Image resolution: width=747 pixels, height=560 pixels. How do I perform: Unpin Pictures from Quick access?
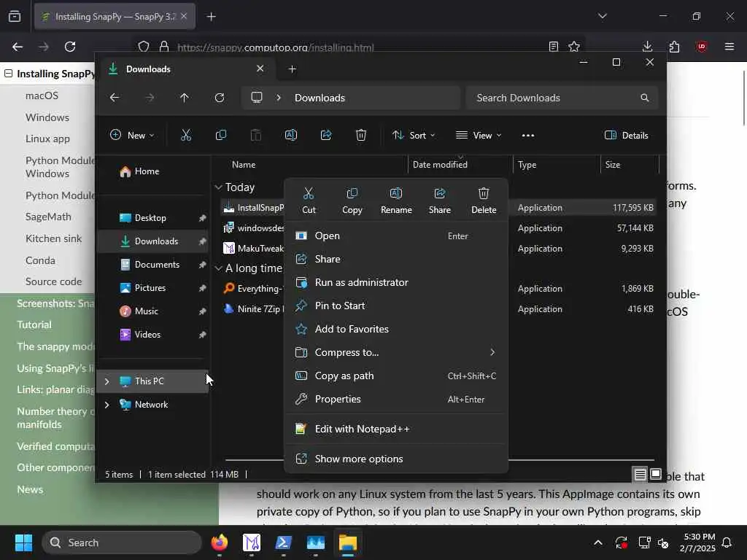coord(203,287)
